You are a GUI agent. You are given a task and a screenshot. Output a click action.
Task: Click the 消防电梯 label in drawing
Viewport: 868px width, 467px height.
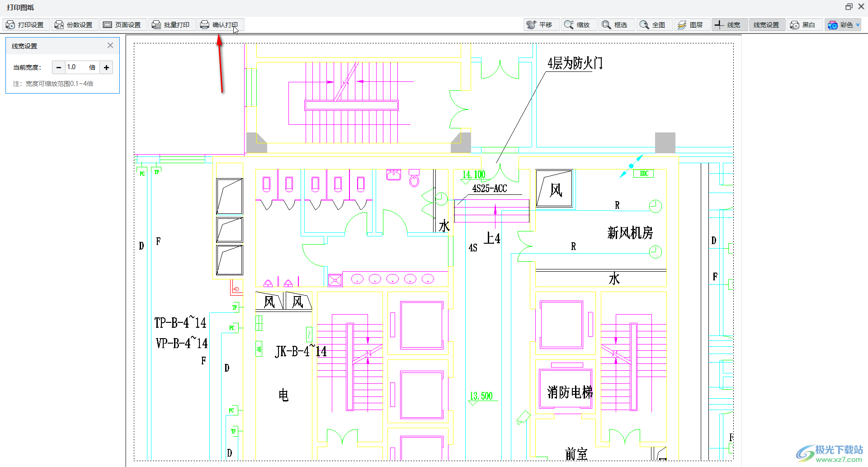pos(570,392)
